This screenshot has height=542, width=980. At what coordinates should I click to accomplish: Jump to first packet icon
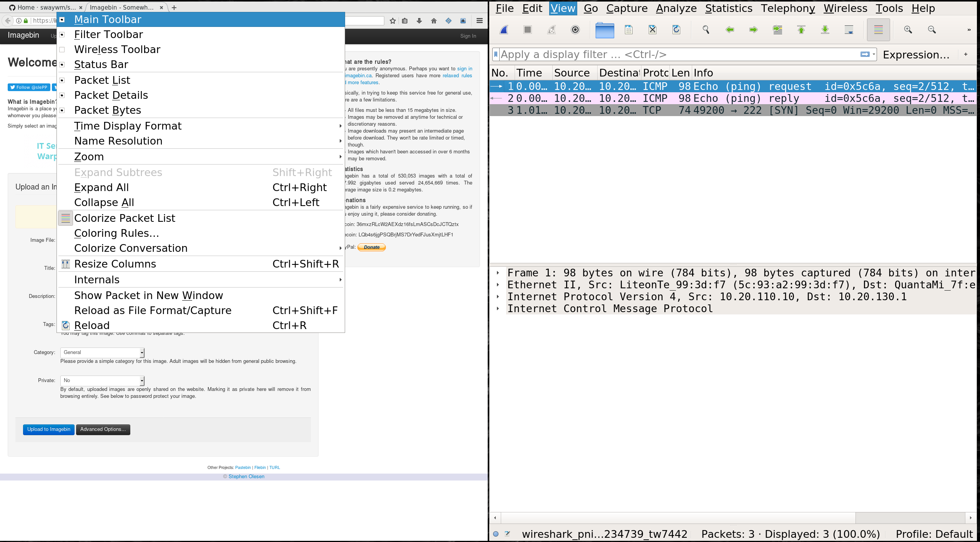coord(801,30)
